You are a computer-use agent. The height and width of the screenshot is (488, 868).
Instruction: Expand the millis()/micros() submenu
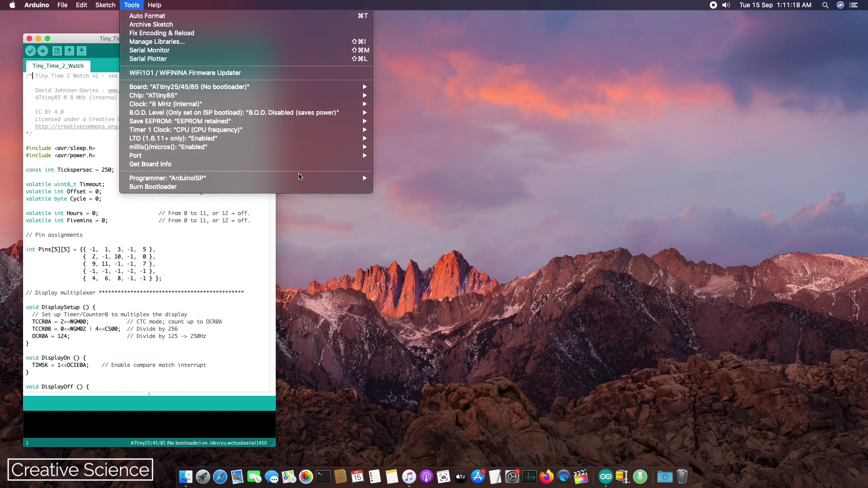pos(246,147)
